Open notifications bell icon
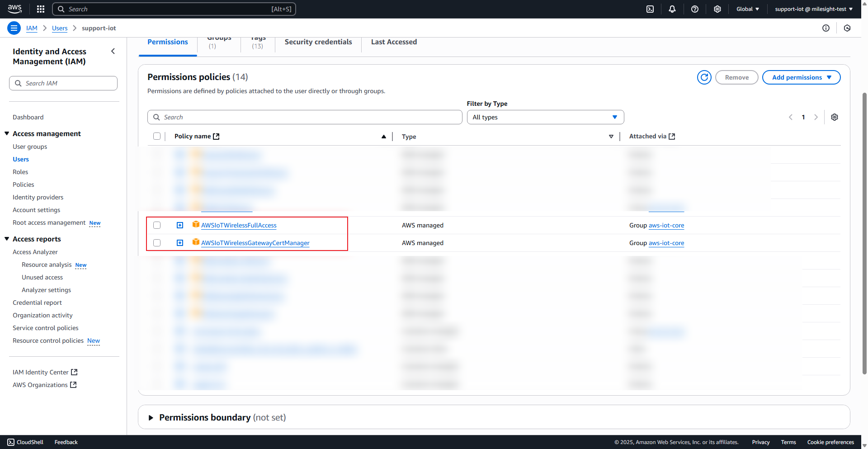 pos(672,9)
